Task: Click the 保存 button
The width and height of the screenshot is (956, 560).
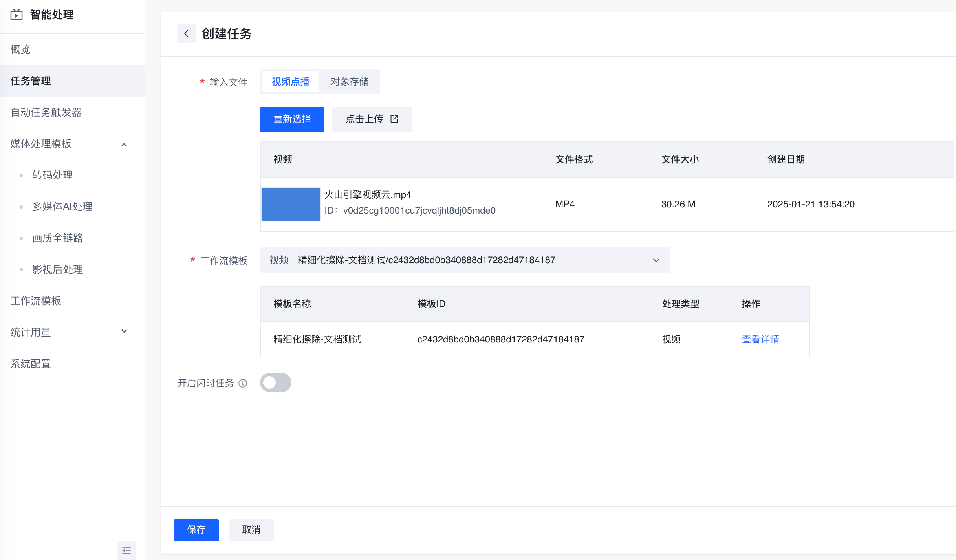Action: pyautogui.click(x=196, y=530)
